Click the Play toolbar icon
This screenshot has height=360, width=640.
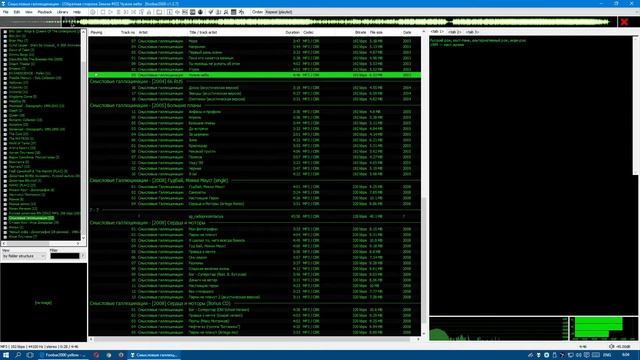tap(110, 12)
